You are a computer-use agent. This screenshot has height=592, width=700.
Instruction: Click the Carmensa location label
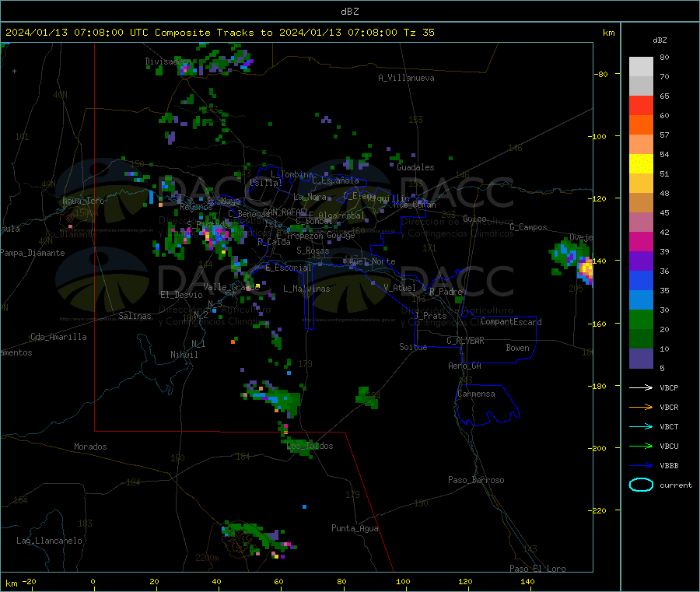(x=476, y=394)
